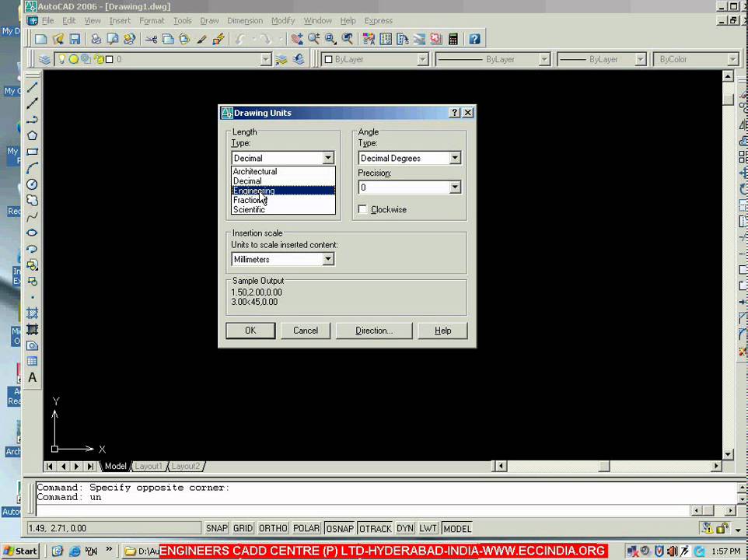Viewport: 748px width, 560px height.
Task: Toggle OTRACK in status bar
Action: (x=375, y=528)
